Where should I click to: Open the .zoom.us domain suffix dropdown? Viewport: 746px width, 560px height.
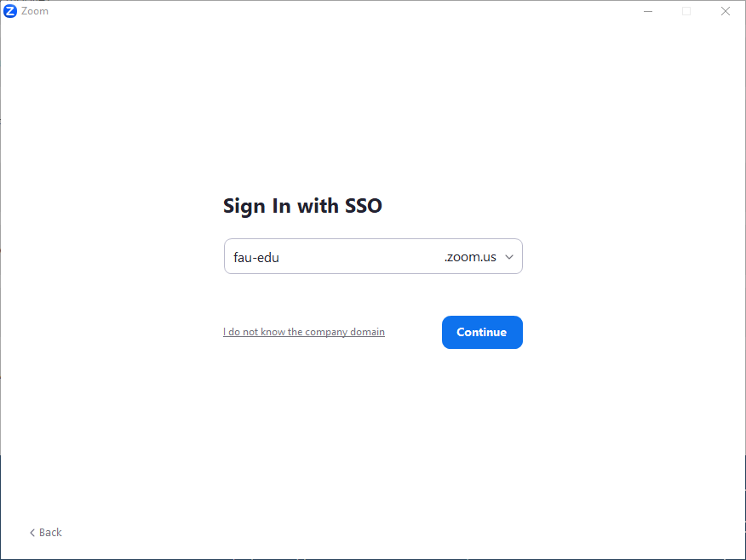click(x=471, y=257)
